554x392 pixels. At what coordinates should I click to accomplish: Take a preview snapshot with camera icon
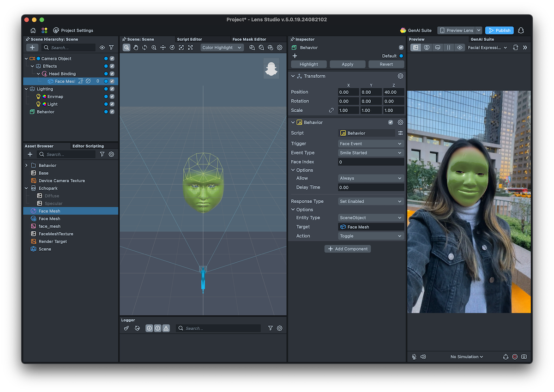click(524, 356)
